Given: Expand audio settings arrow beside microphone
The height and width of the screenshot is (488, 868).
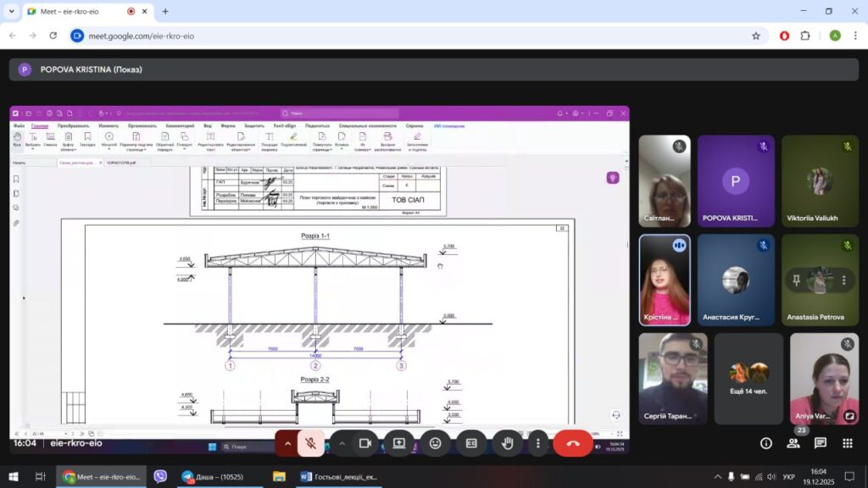Looking at the screenshot, I should 287,443.
